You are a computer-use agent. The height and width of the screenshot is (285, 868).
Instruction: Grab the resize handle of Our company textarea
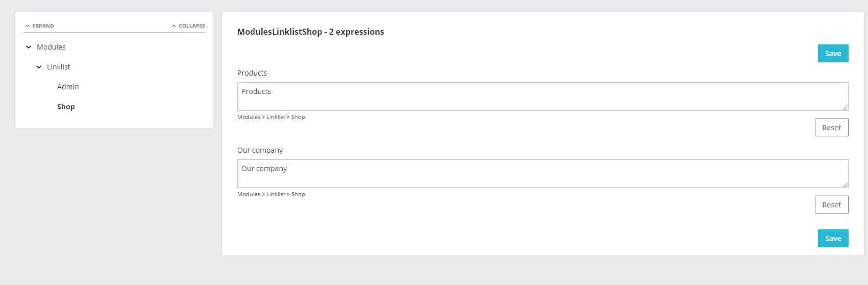click(846, 185)
